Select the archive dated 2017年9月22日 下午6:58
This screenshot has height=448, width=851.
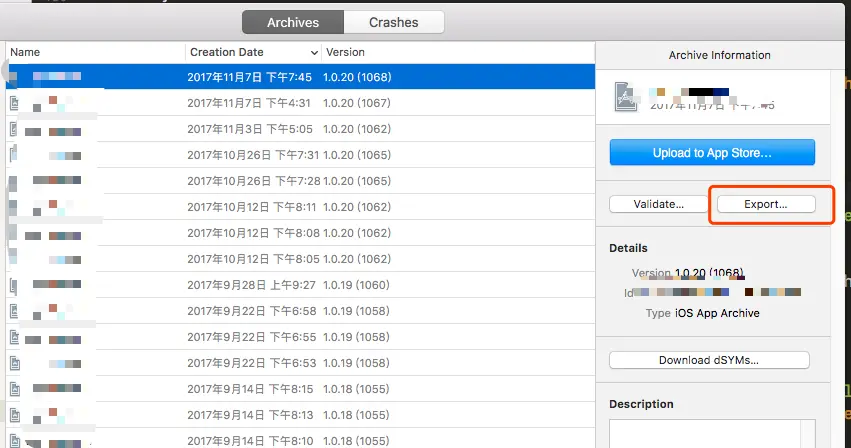(300, 311)
